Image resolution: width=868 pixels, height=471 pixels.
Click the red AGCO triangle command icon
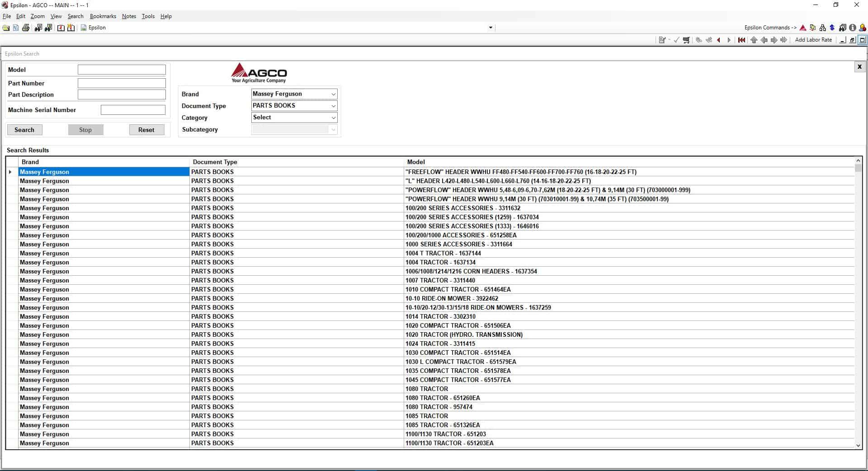point(803,28)
